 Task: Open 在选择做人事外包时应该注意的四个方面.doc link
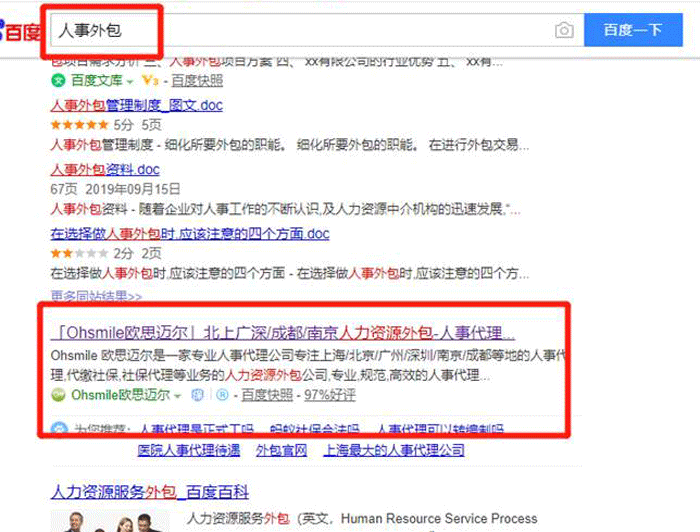tap(190, 233)
